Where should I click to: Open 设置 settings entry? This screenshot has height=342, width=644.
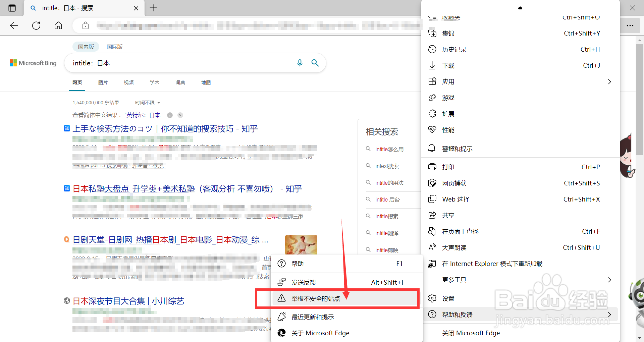(520, 298)
